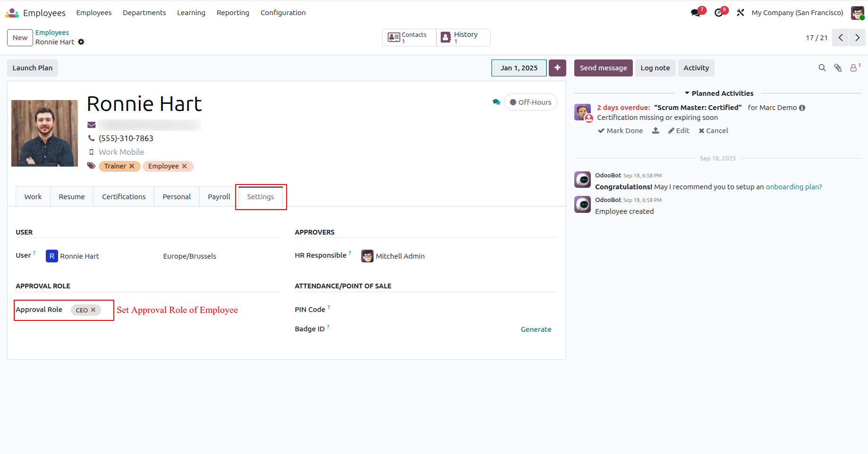Open record actions via the gear icon
This screenshot has height=454, width=868.
click(81, 42)
